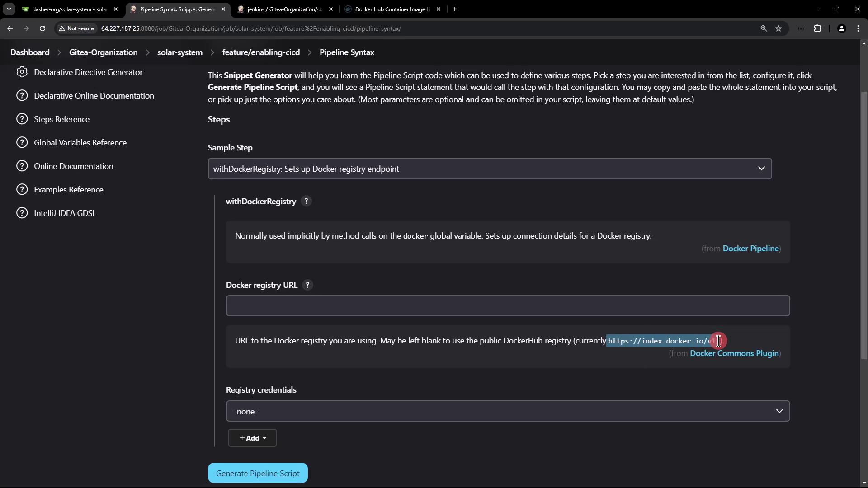
Task: Click the Docker registry URL help icon
Action: tap(307, 285)
